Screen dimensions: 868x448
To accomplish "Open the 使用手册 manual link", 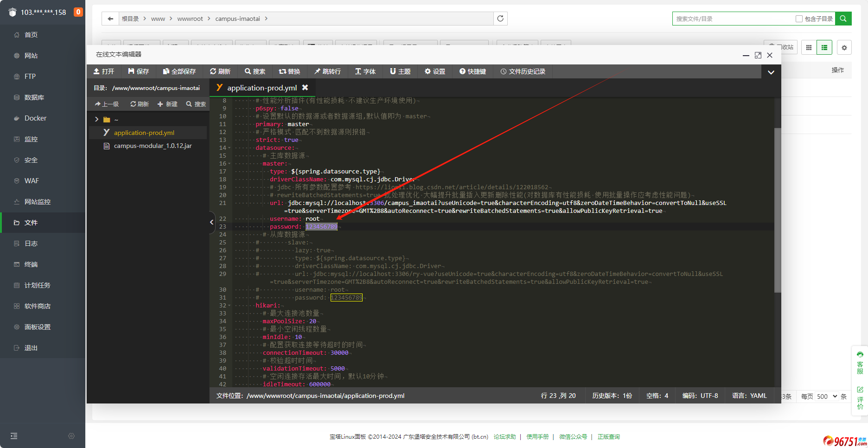I will (x=537, y=437).
